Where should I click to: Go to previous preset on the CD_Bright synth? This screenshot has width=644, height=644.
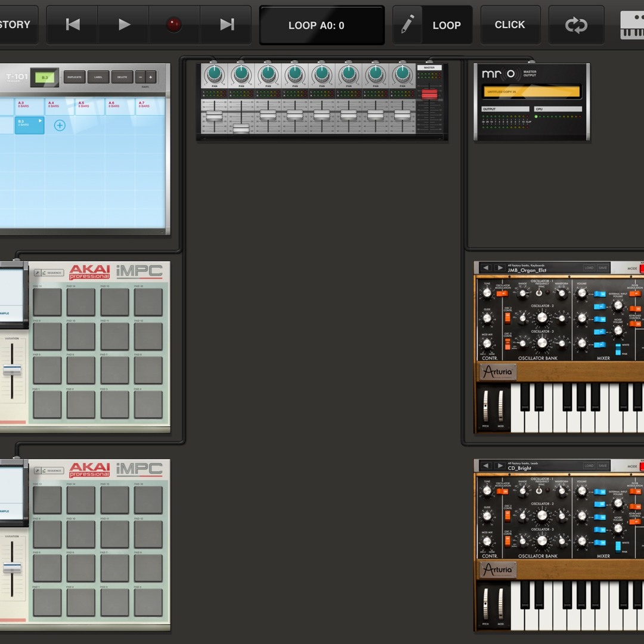click(x=485, y=466)
